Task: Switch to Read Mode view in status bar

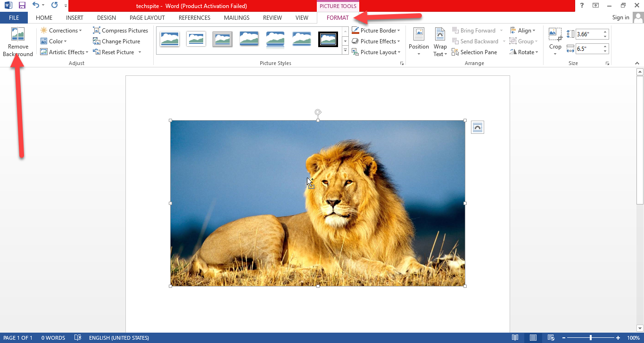Action: [515, 338]
